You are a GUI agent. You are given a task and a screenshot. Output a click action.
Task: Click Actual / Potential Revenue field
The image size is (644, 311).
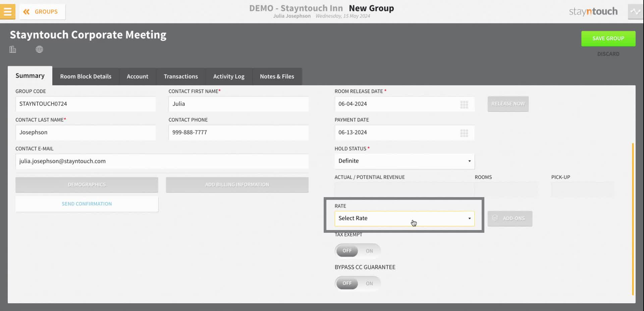pos(405,189)
